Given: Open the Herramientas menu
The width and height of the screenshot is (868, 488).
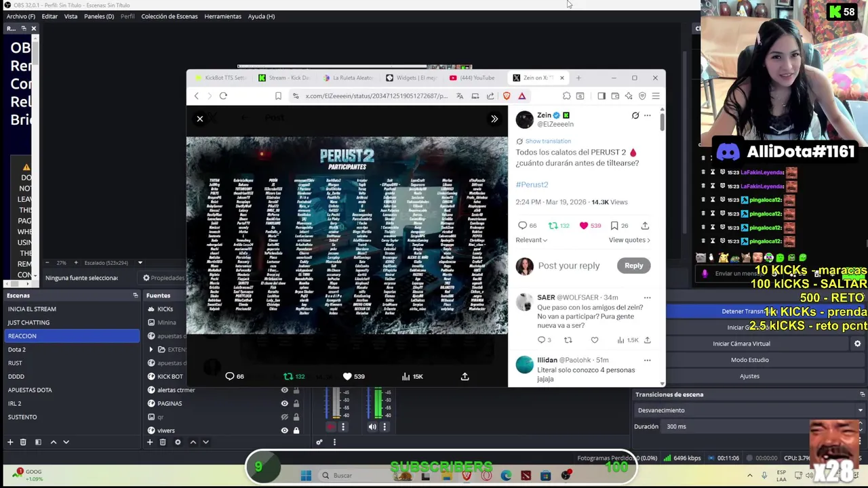Looking at the screenshot, I should coord(222,16).
